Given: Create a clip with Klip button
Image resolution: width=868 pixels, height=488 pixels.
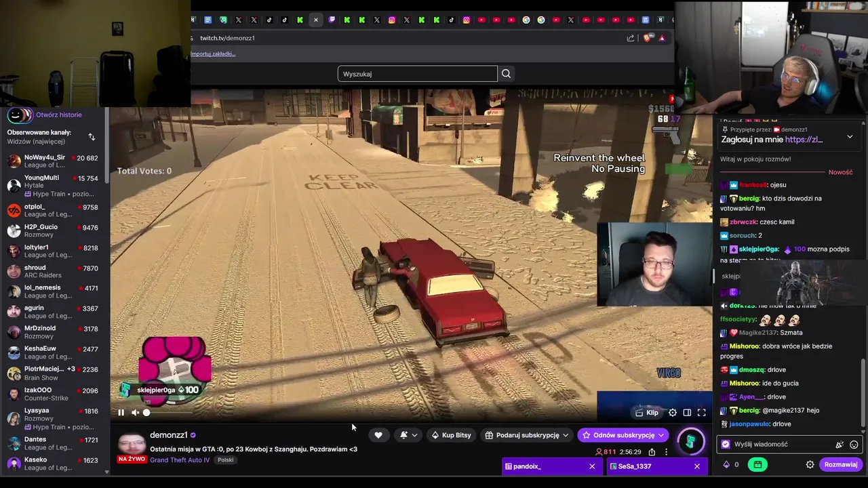Looking at the screenshot, I should tap(646, 412).
